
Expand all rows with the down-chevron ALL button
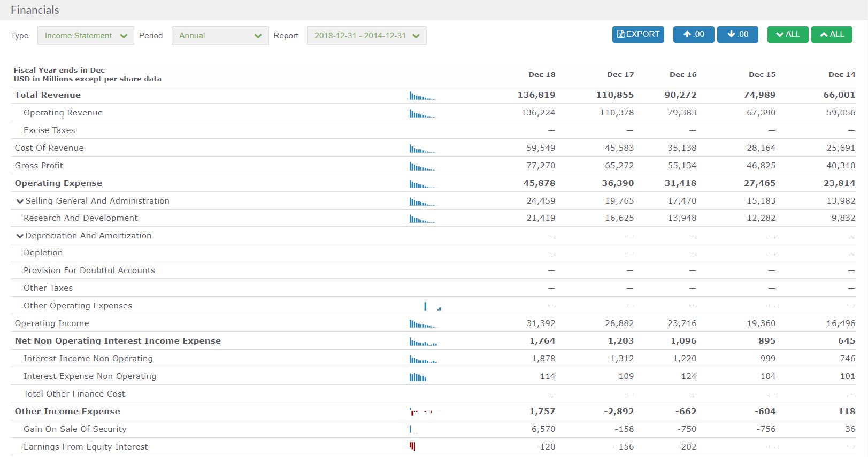[x=788, y=34]
